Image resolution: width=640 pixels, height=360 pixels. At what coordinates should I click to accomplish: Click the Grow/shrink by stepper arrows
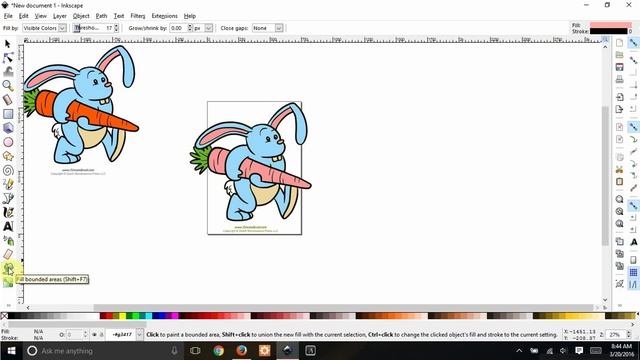tap(190, 28)
